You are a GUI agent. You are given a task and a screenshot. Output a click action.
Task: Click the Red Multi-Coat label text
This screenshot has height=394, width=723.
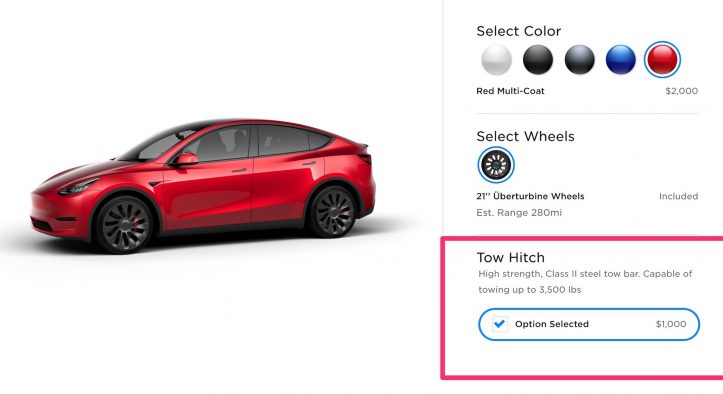(510, 91)
